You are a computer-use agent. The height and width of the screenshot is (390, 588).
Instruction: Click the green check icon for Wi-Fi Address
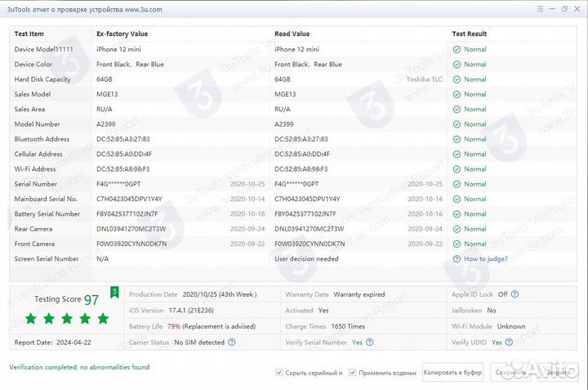tap(457, 169)
